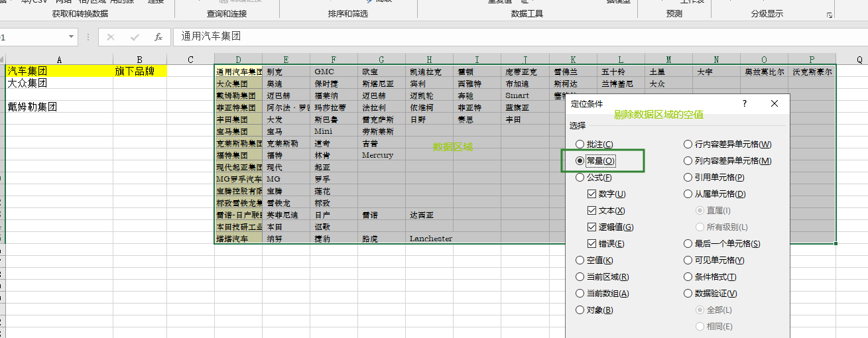Viewport: 868px width, 338px height.
Task: Select the 当前数组(A) radio option
Action: click(603, 294)
